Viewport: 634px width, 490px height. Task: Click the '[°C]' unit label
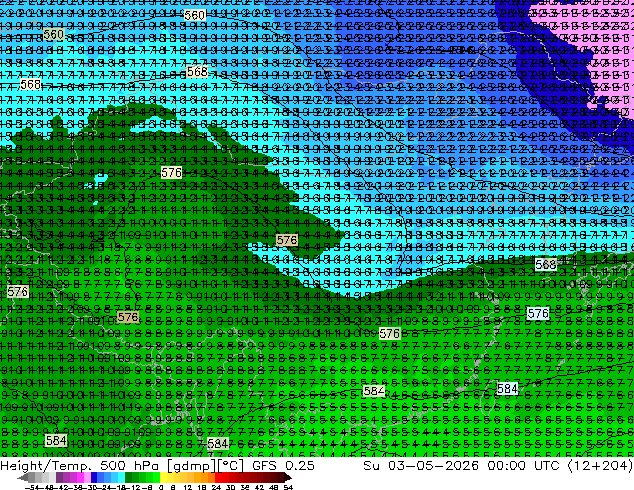[x=230, y=465]
